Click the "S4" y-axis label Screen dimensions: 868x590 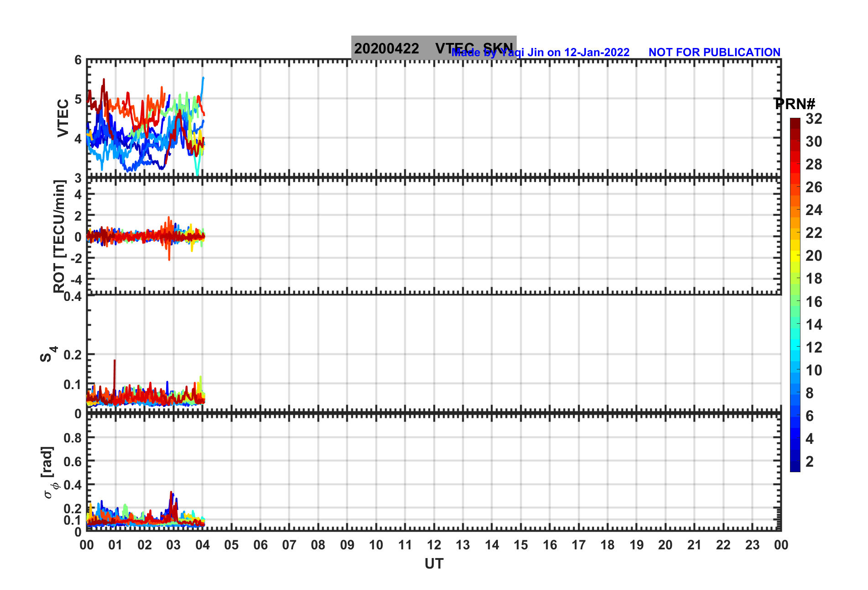click(x=49, y=354)
